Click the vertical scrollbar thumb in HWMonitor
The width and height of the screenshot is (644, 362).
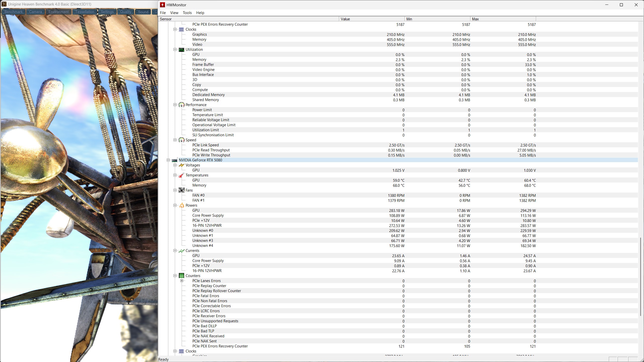pos(641,277)
